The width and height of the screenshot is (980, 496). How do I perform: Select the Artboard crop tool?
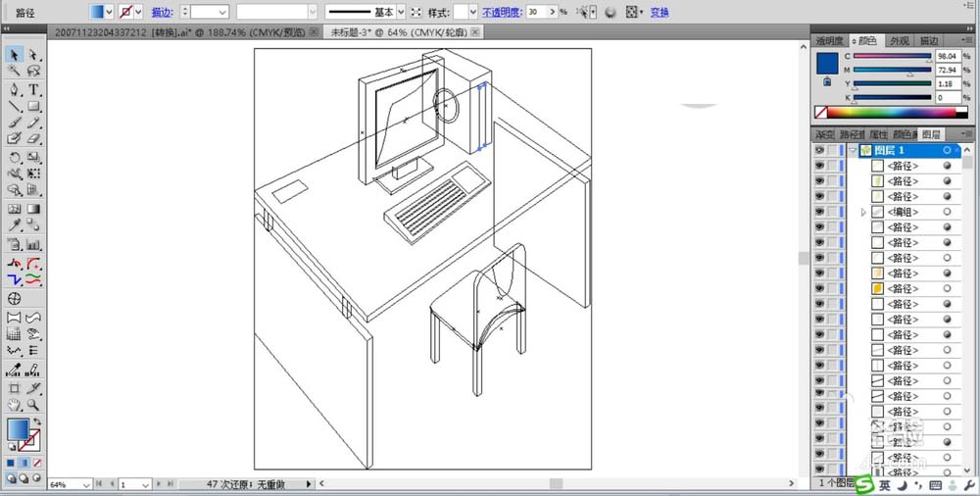tap(14, 388)
